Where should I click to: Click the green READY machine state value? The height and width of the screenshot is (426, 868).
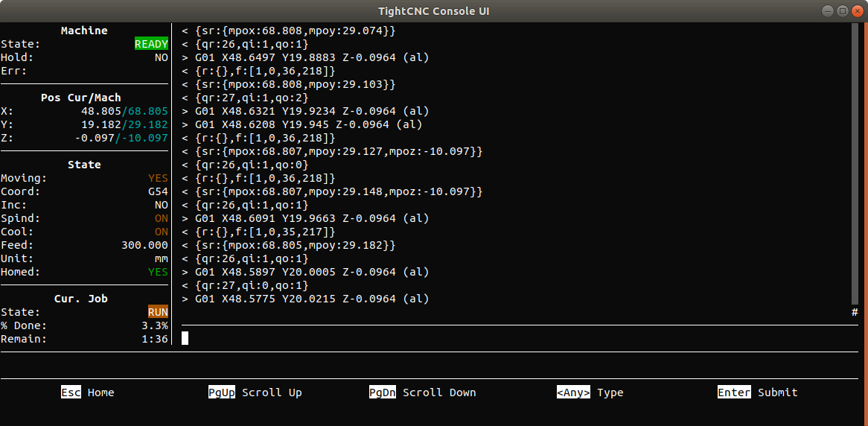(151, 44)
